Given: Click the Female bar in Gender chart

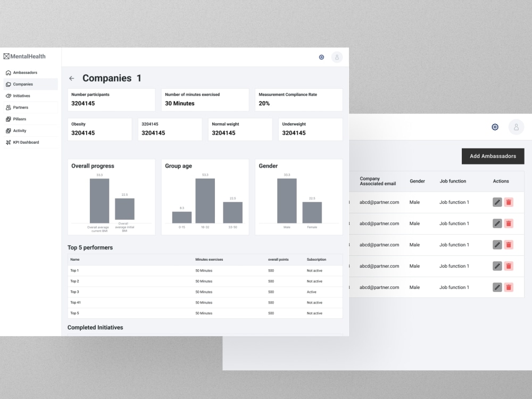Looking at the screenshot, I should [x=312, y=212].
